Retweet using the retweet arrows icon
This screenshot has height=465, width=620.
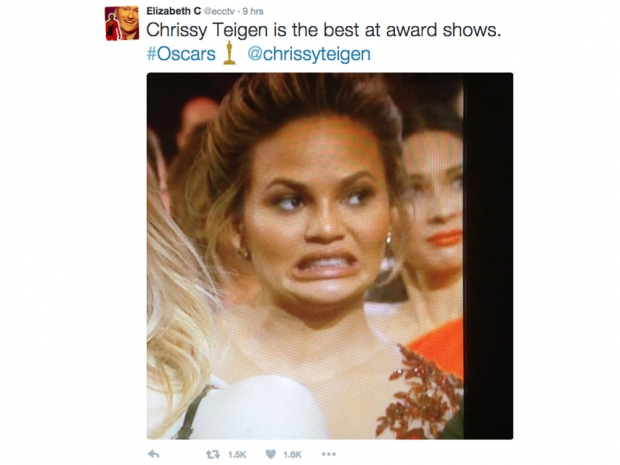[x=212, y=454]
